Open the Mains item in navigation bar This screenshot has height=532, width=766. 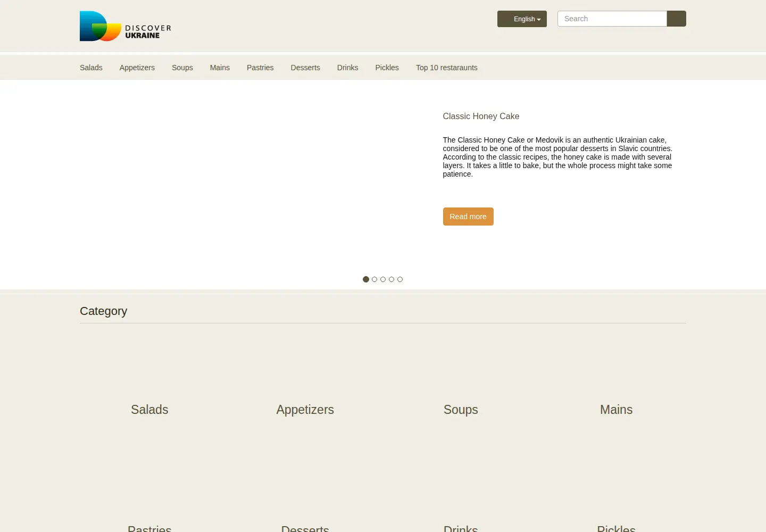tap(220, 68)
